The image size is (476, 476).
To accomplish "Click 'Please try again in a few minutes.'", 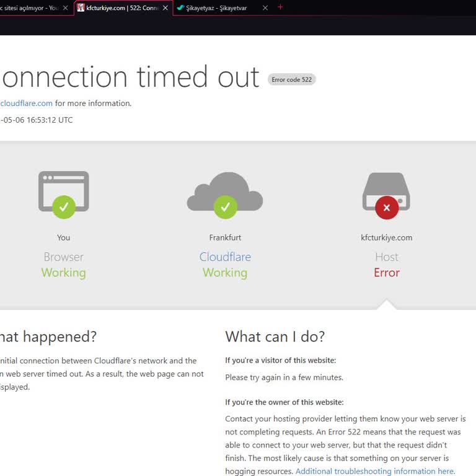I will 284,377.
